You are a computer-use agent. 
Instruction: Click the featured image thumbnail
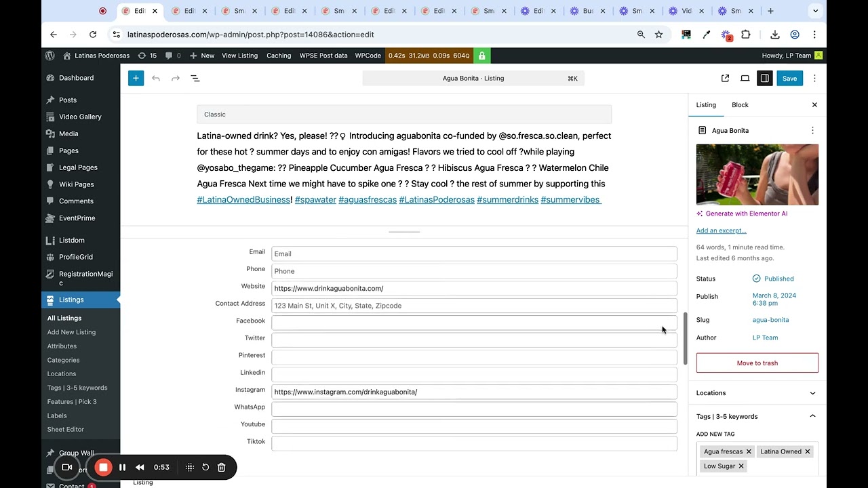tap(757, 174)
